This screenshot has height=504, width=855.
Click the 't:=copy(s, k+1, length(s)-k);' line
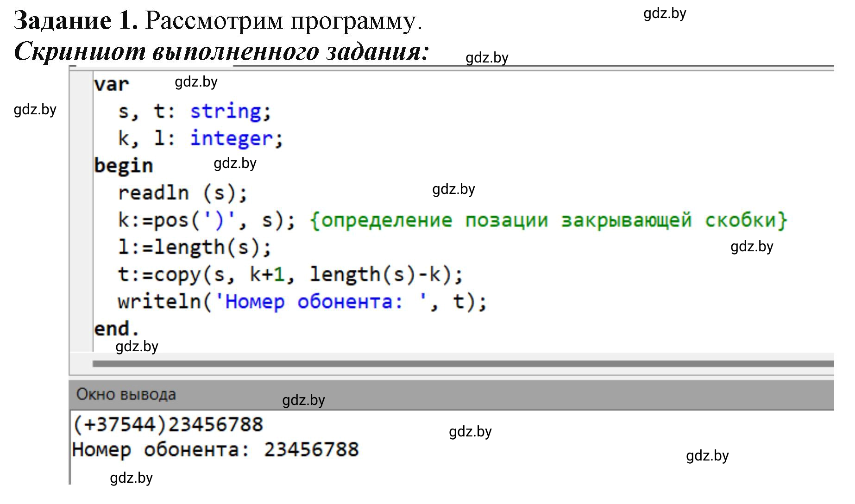(290, 274)
